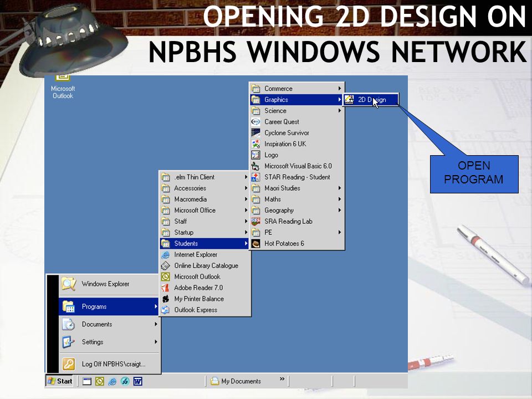Click the Programs folder icon
Viewport: 532px width, 399px height.
click(x=68, y=306)
